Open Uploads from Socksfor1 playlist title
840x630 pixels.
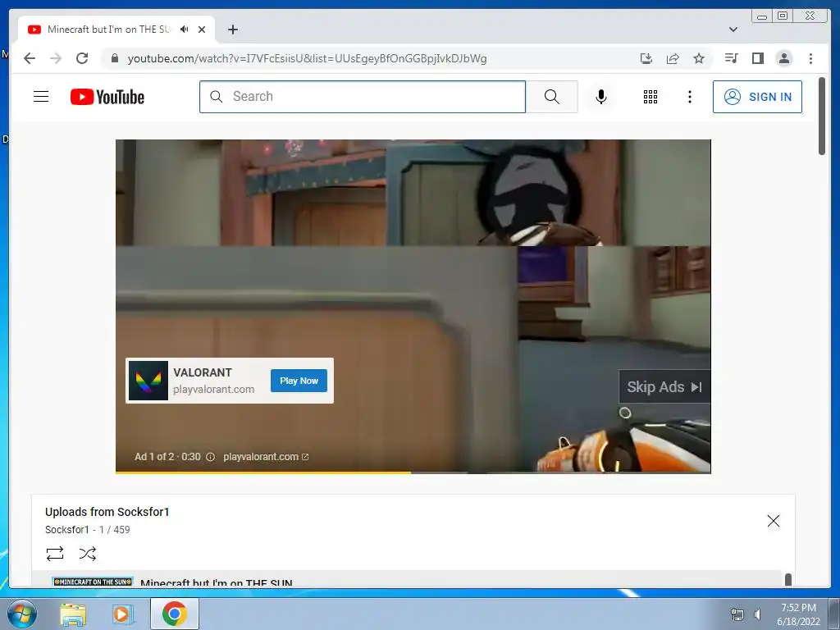click(x=107, y=512)
